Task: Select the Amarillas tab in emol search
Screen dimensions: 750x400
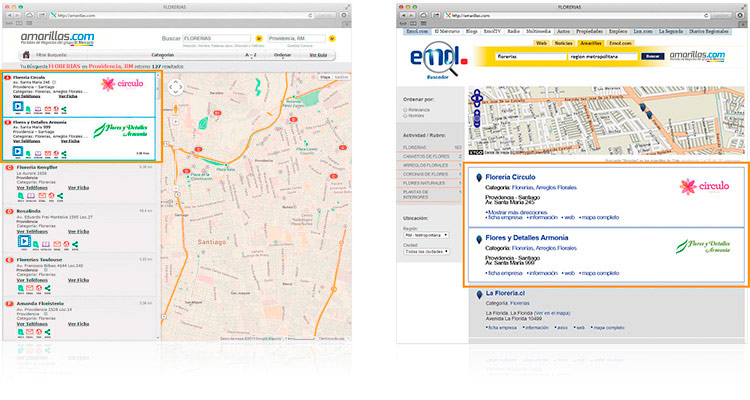Action: click(x=591, y=44)
